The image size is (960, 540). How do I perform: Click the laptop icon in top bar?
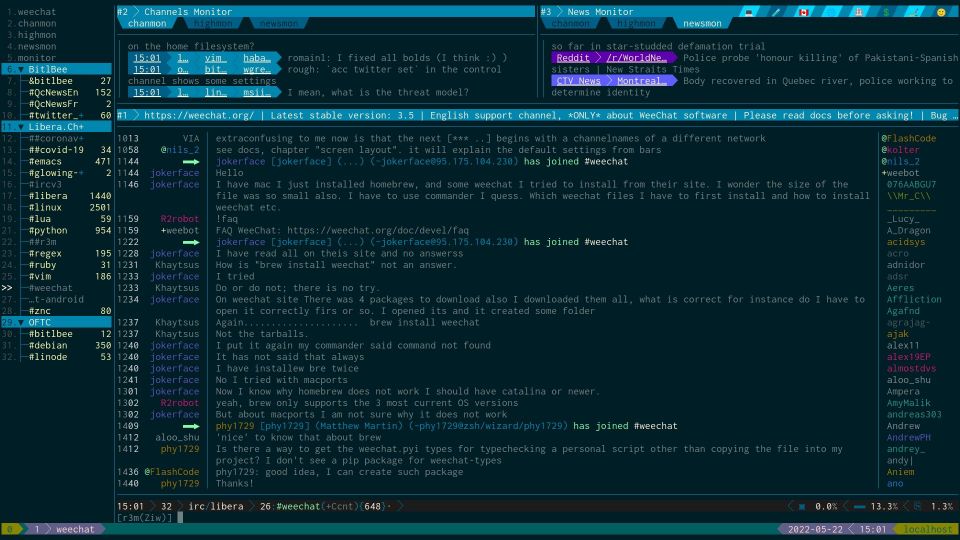748,12
